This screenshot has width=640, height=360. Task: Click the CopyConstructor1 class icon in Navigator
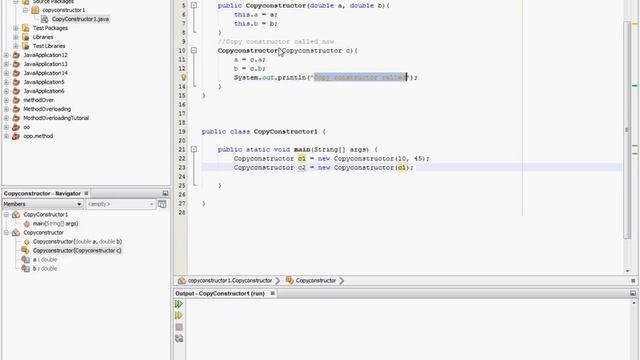16,215
